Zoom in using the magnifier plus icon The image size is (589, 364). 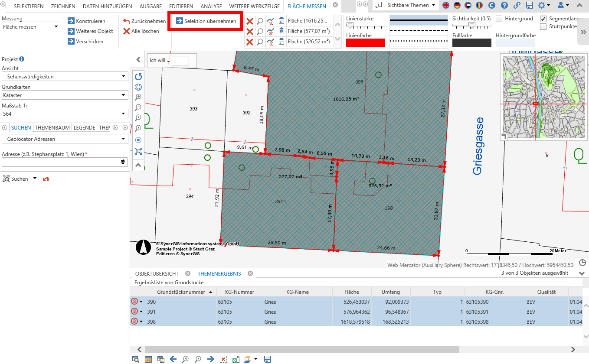point(138,97)
